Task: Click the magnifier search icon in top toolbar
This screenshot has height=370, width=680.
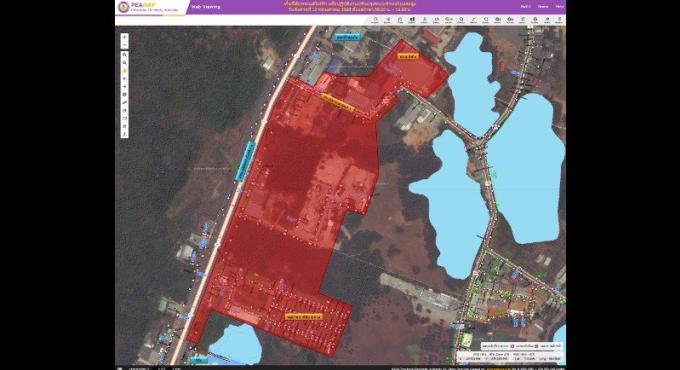Action: 461,20
